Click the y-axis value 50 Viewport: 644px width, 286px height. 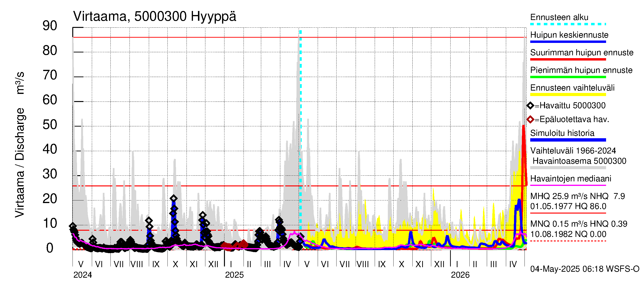point(50,125)
